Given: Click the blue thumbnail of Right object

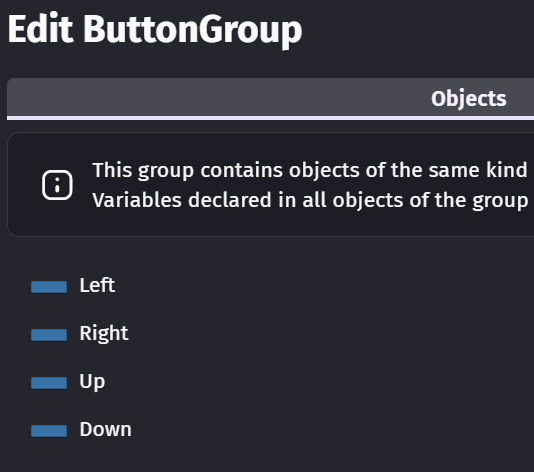Looking at the screenshot, I should point(49,335).
